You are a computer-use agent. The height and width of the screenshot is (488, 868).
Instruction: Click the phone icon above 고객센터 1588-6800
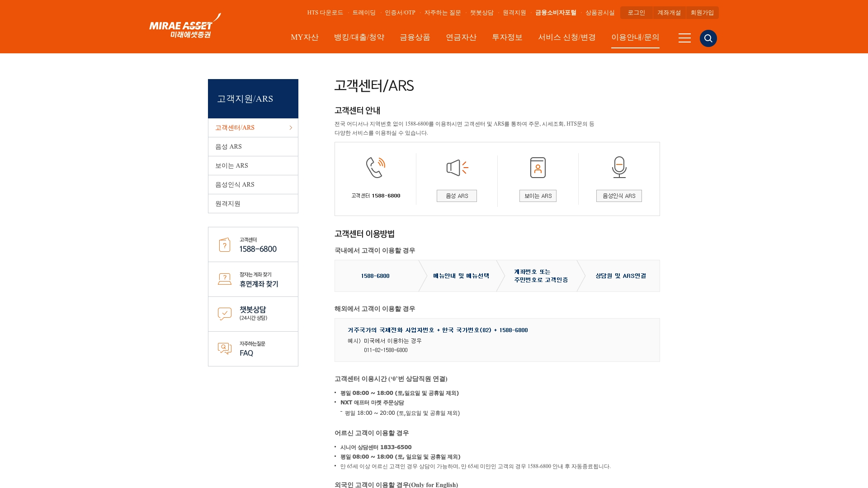click(x=375, y=167)
